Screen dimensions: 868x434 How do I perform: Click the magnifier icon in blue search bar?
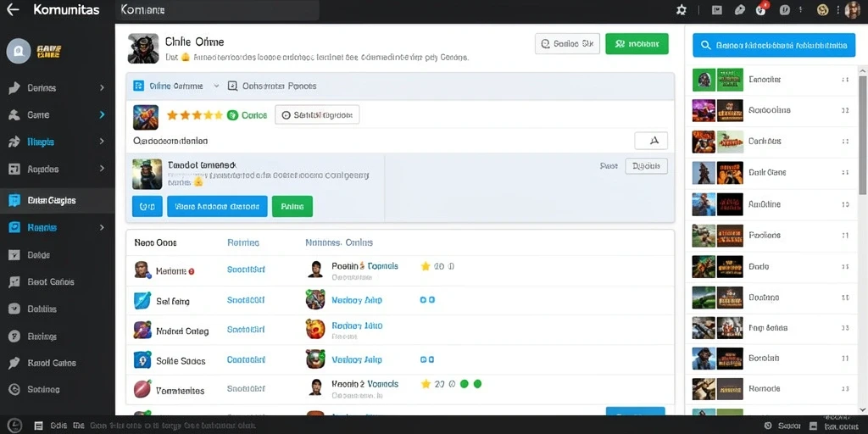705,46
